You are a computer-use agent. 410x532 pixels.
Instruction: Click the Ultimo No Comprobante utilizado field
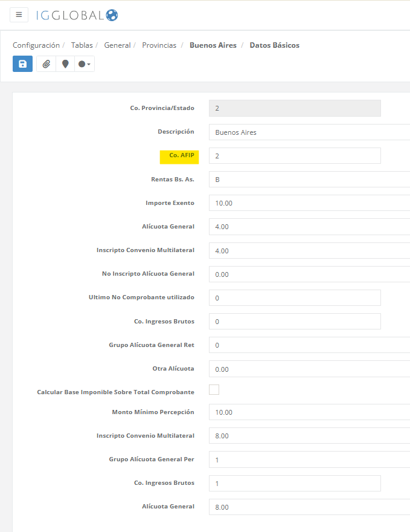tap(295, 298)
